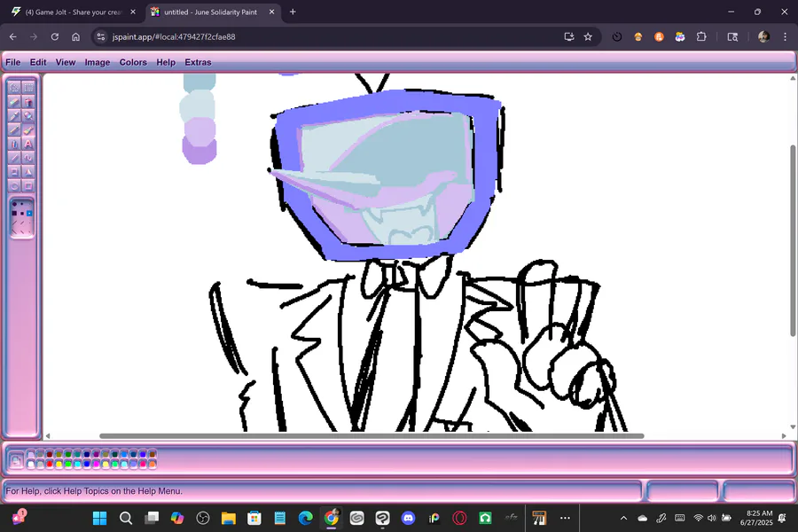The image size is (798, 532).
Task: Show hidden system tray icons
Action: pos(623,518)
